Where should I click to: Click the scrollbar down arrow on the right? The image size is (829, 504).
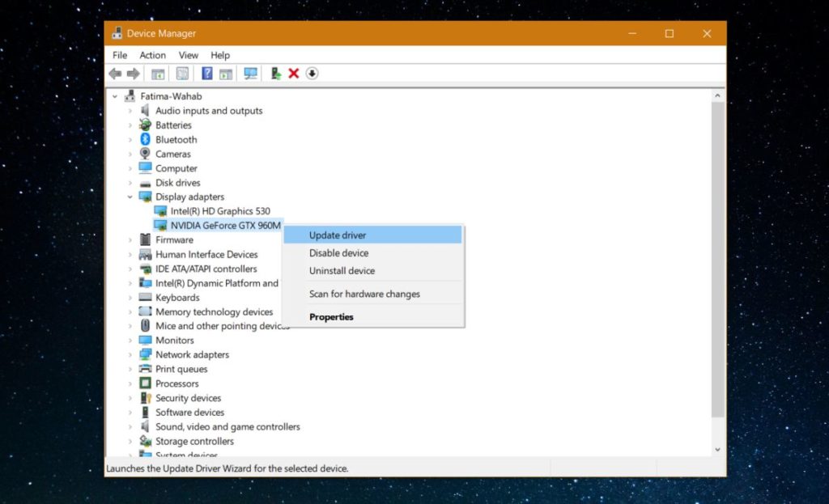click(x=717, y=451)
